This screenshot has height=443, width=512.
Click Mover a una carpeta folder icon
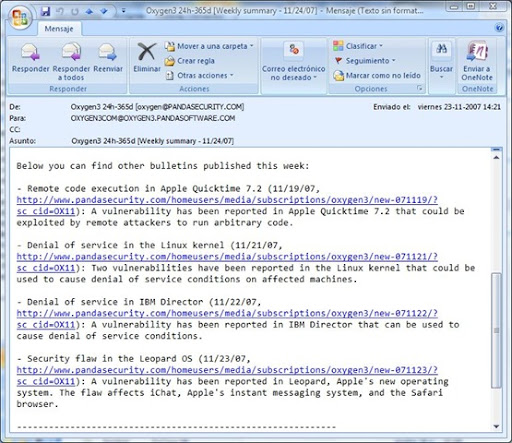tap(170, 46)
